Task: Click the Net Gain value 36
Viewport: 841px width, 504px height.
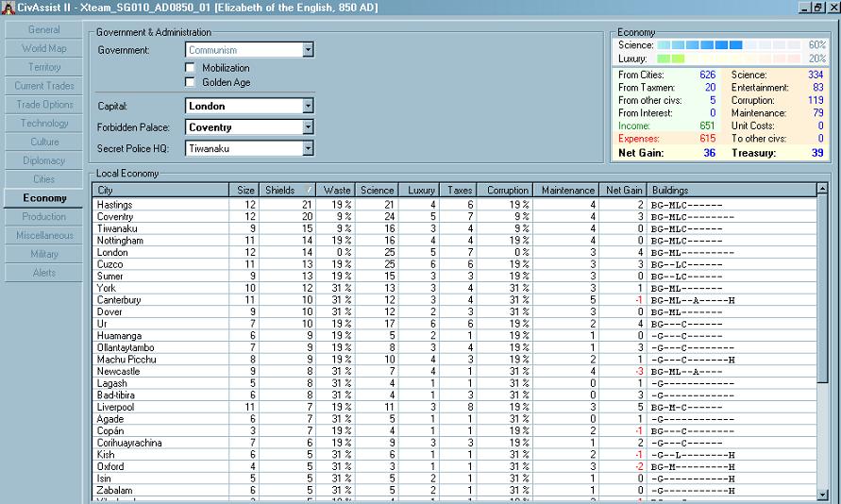Action: point(710,153)
